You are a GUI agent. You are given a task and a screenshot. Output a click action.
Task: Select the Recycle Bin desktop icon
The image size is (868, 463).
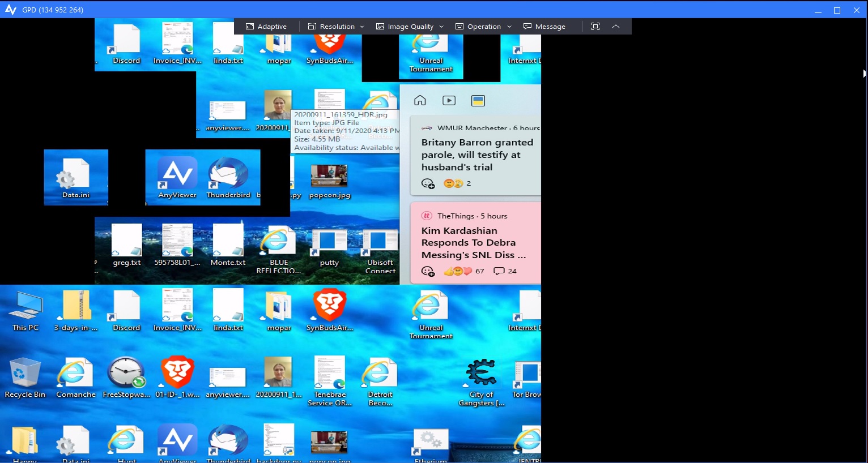click(x=25, y=378)
